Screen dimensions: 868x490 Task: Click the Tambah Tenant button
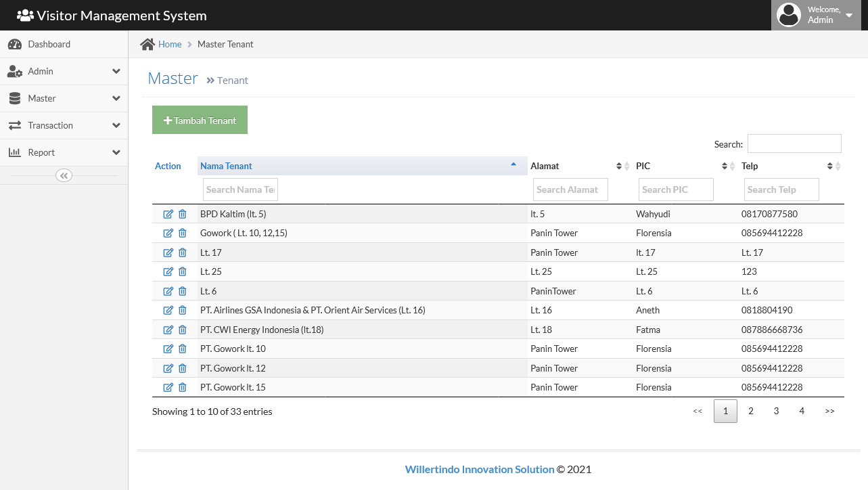point(200,120)
